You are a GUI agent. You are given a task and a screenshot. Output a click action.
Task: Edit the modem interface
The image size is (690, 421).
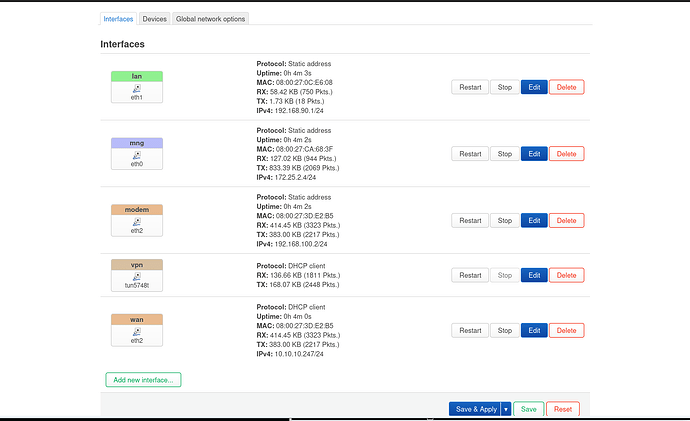pyautogui.click(x=534, y=220)
